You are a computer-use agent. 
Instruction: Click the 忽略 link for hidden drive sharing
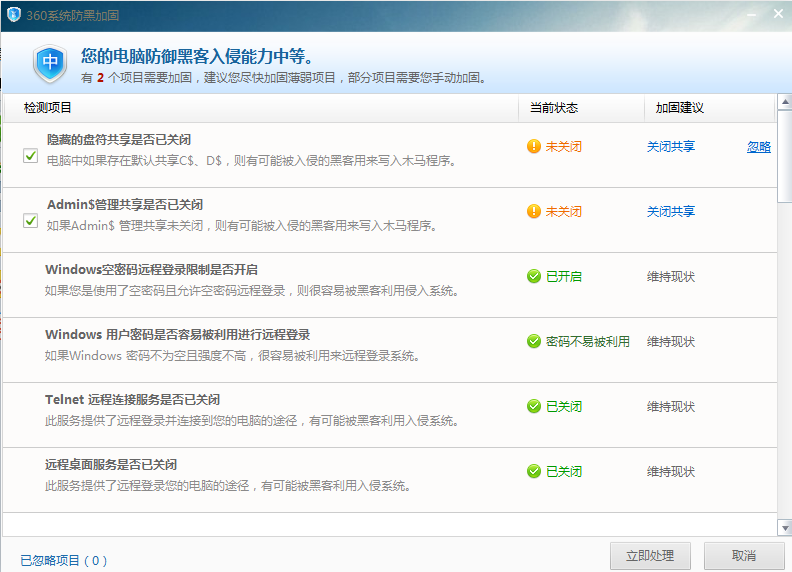coord(759,147)
